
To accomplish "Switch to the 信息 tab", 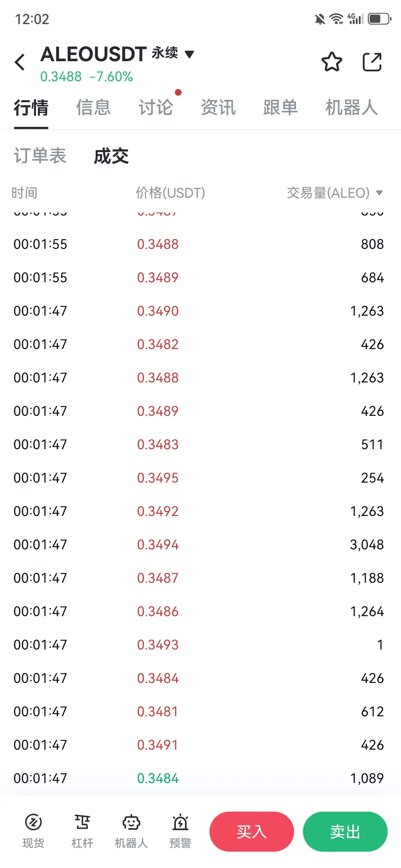I will (94, 108).
